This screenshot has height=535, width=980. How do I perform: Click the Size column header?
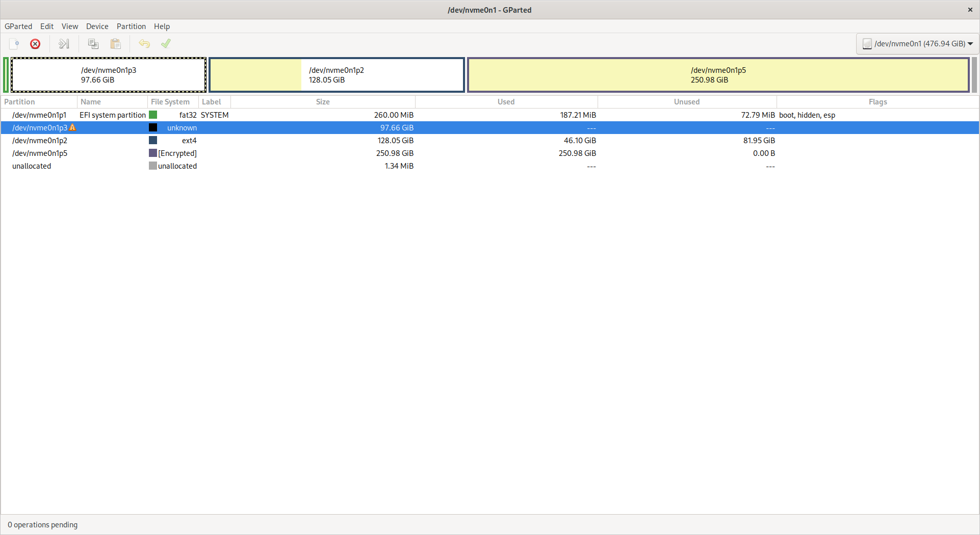(323, 102)
